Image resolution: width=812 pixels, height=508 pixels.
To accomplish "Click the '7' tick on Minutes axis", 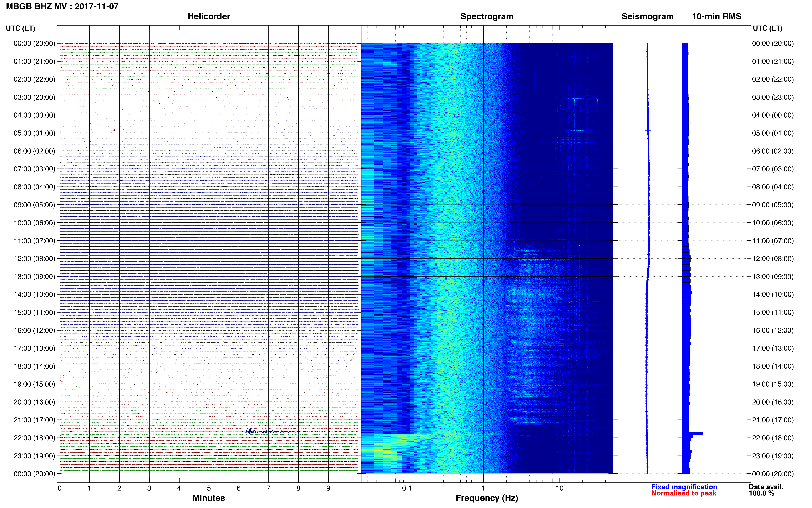I will 269,488.
